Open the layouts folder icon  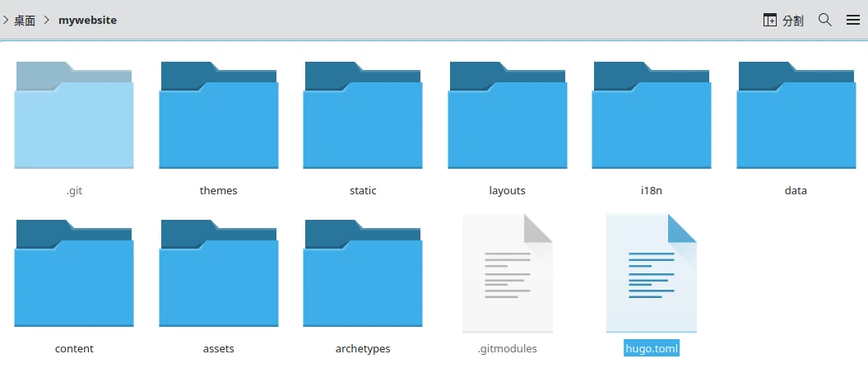(507, 115)
